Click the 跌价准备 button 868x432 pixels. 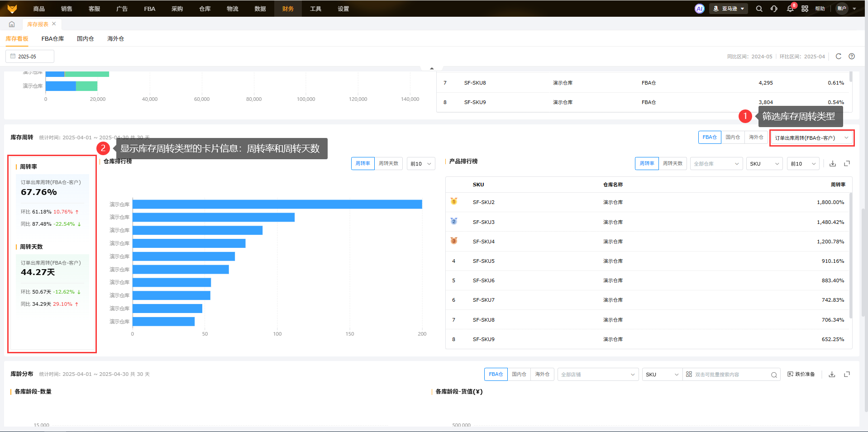[801, 375]
